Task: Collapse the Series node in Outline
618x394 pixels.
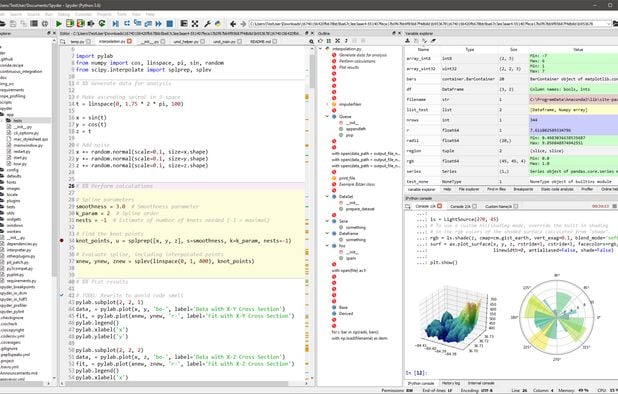Action: [327, 221]
